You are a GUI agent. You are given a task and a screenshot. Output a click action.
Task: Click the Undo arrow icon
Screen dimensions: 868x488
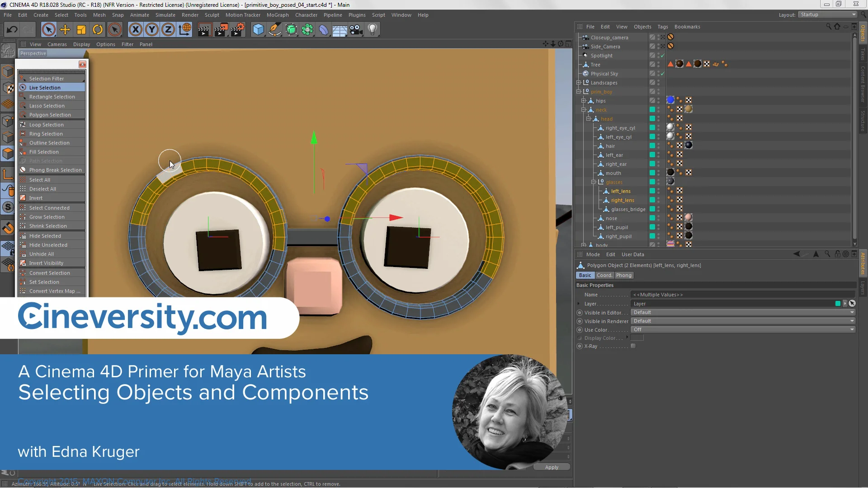point(12,30)
